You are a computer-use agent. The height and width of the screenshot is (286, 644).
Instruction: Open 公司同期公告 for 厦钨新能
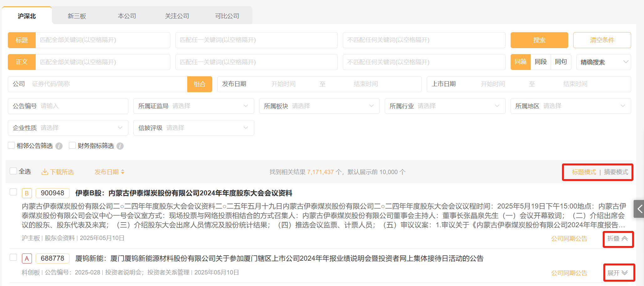[569, 273]
